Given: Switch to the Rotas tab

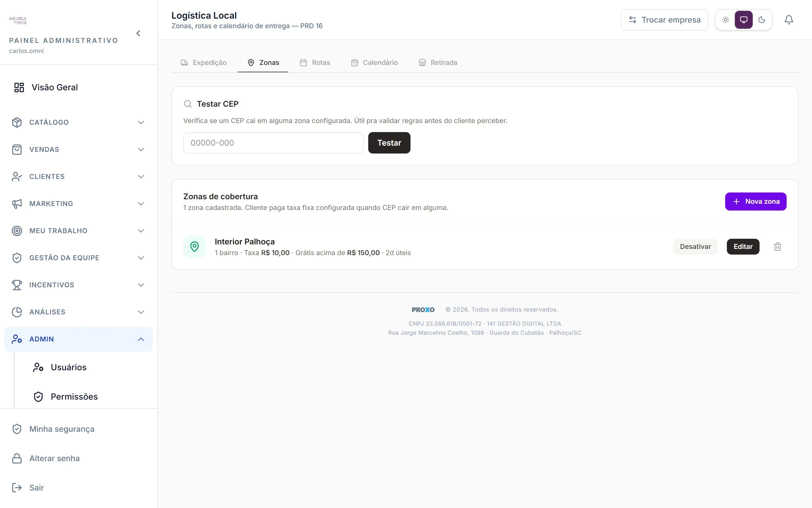Looking at the screenshot, I should (315, 62).
